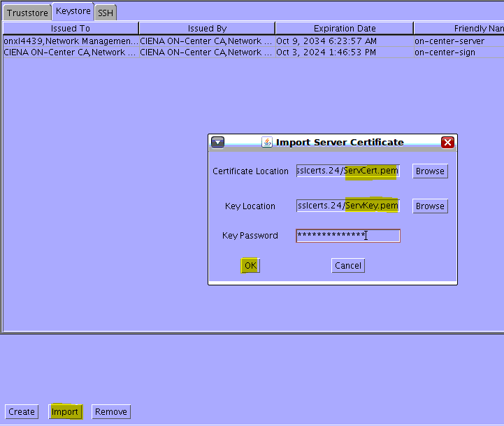Sort by the Issued To column header
This screenshot has width=504, height=426.
71,28
